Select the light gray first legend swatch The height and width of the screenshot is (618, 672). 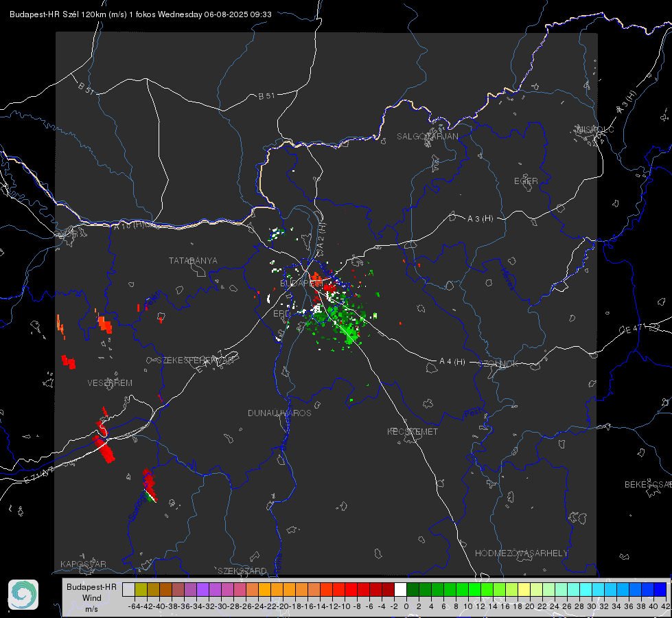pyautogui.click(x=128, y=589)
